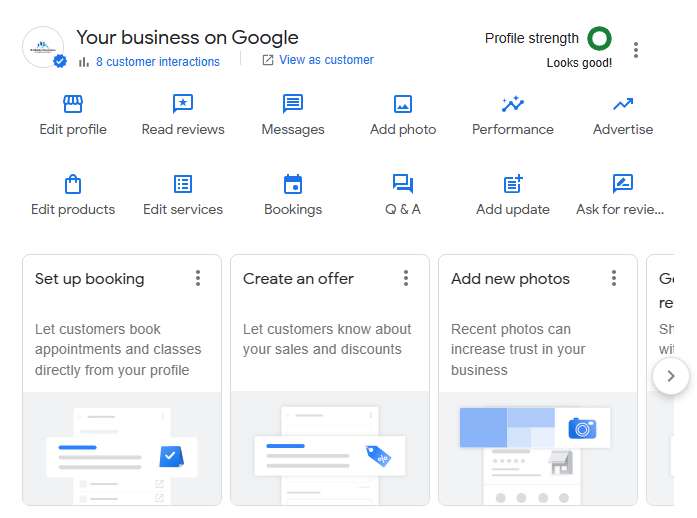
Task: Open the Advertise trending arrow icon
Action: coord(623,104)
